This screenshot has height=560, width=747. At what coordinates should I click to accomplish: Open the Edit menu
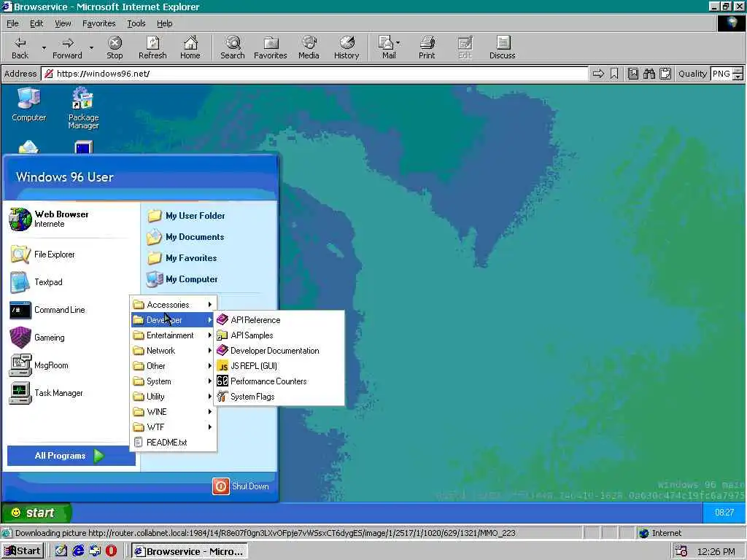point(36,23)
